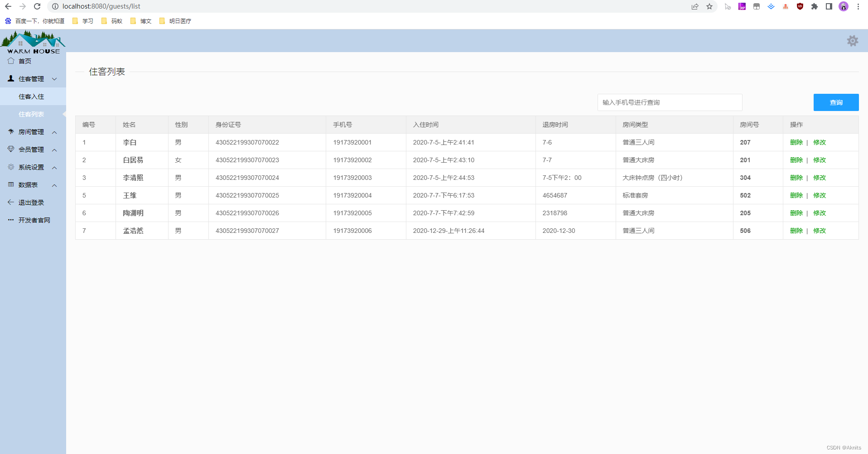Delete guest 李白 via 删除 link
868x454 pixels.
[796, 142]
